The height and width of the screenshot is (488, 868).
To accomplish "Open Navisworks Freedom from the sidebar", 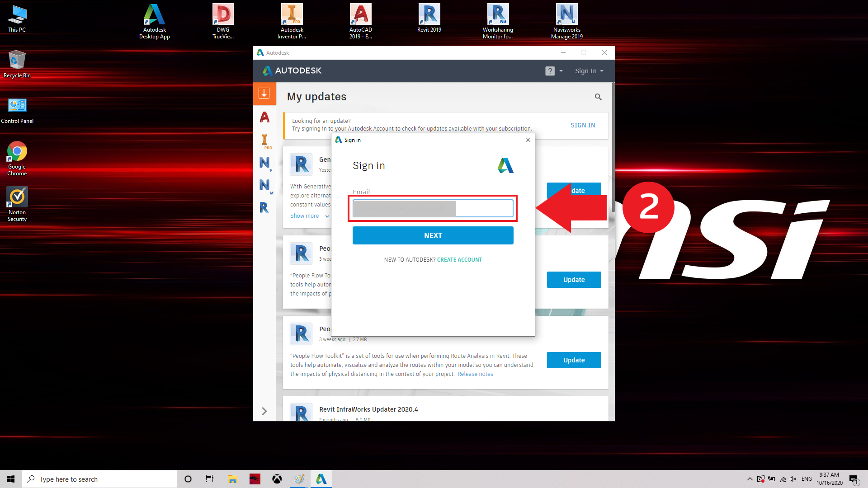I will click(264, 163).
